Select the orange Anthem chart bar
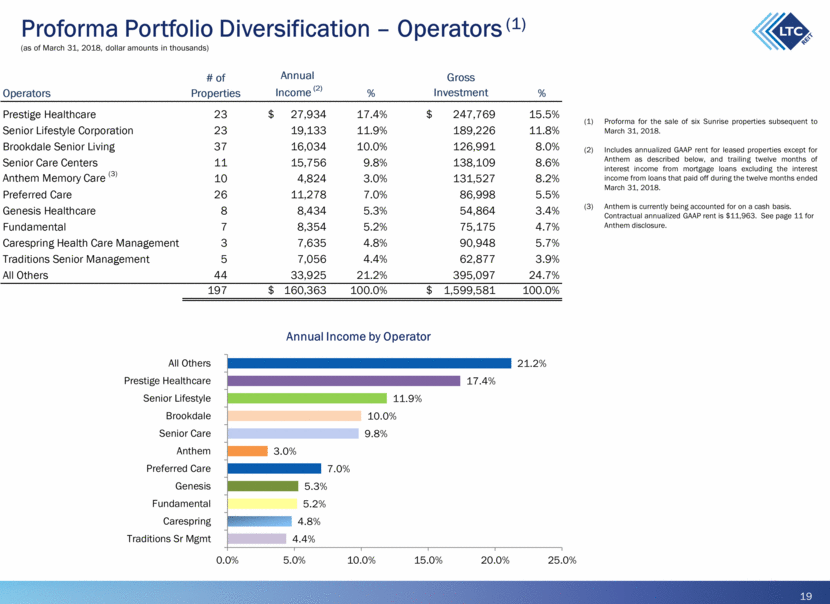Screen dimensions: 830x604 coord(248,451)
